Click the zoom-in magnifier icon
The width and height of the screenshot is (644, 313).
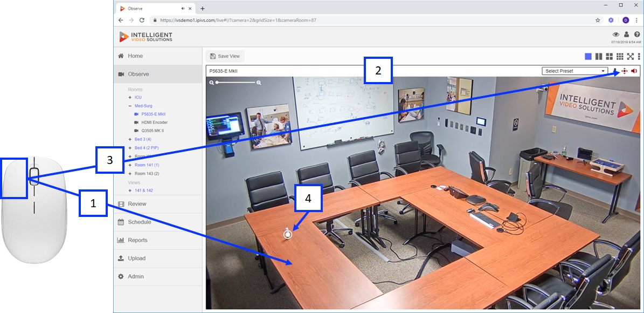click(259, 83)
